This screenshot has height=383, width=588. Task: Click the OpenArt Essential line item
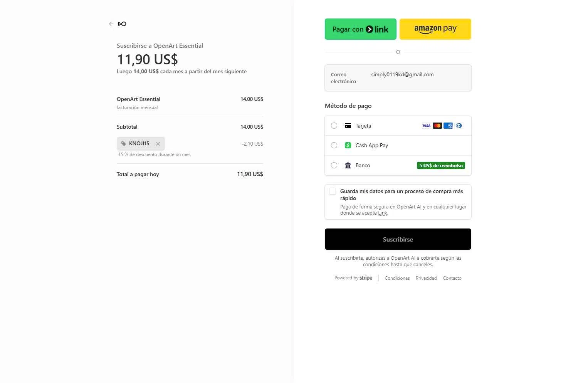click(138, 99)
